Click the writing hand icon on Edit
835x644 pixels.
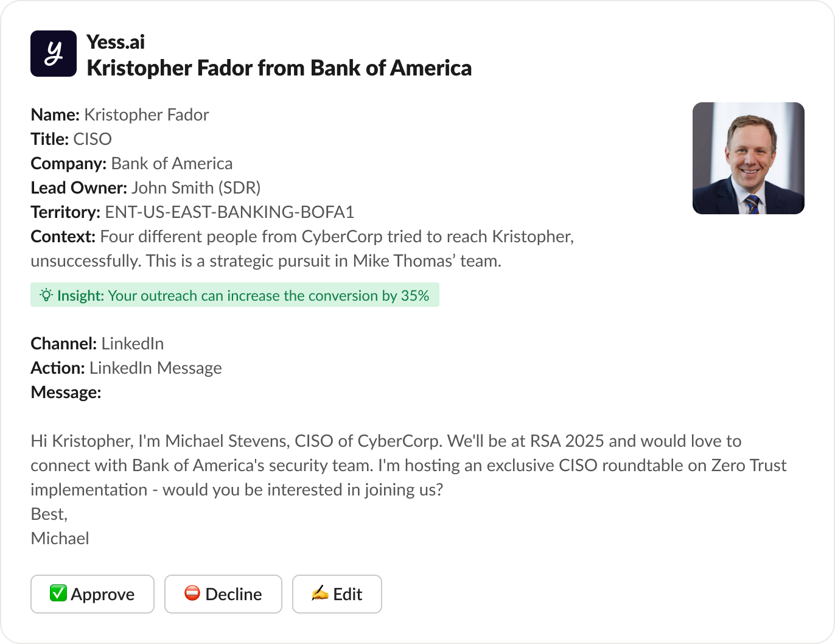coord(320,593)
